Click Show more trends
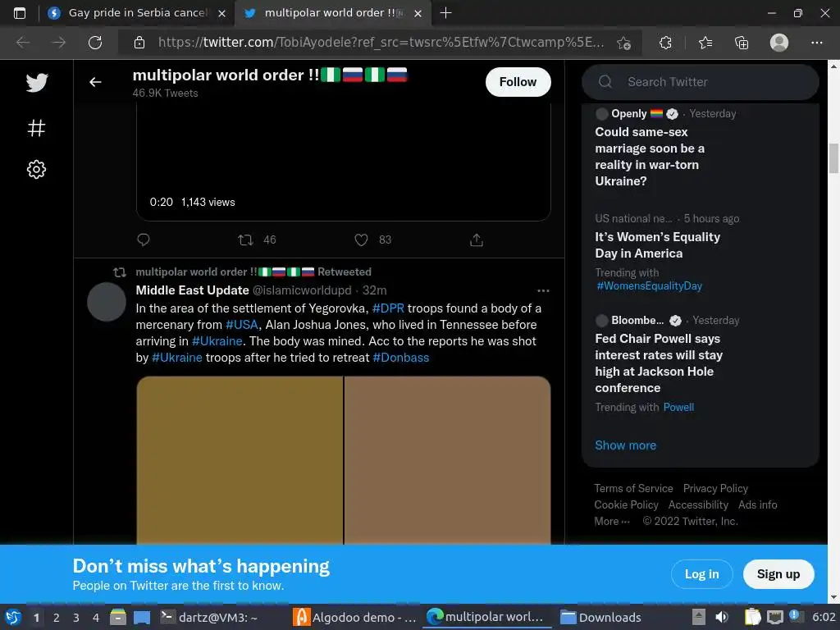The image size is (840, 630). click(625, 445)
